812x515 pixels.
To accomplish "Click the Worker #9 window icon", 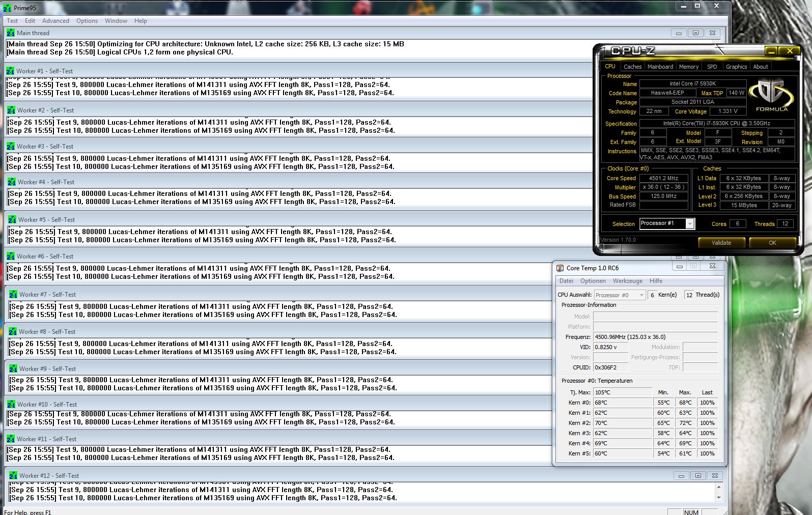I will tap(13, 368).
